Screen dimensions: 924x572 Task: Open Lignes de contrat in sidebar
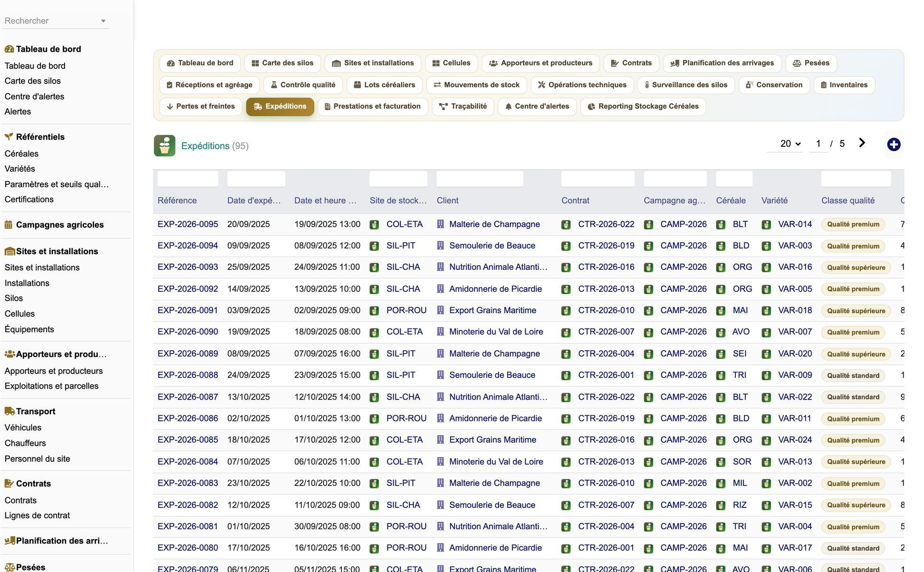[37, 515]
